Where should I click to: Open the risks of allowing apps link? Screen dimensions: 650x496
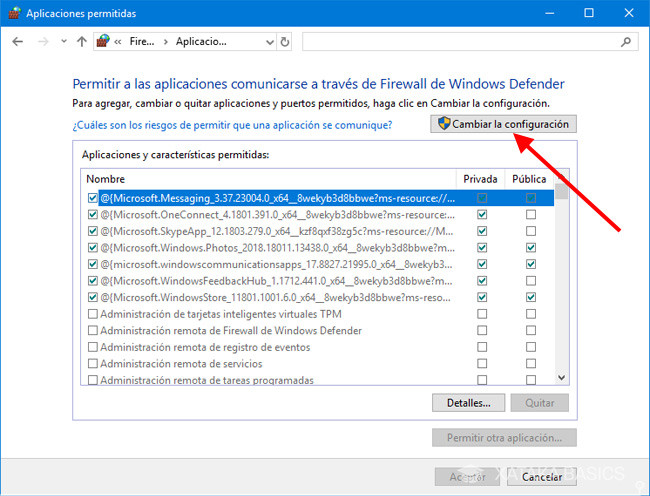pos(232,125)
